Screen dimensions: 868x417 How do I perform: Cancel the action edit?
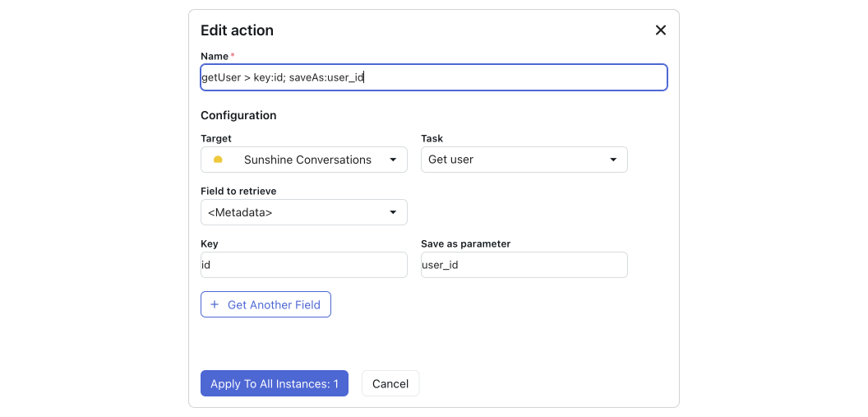[x=390, y=383]
